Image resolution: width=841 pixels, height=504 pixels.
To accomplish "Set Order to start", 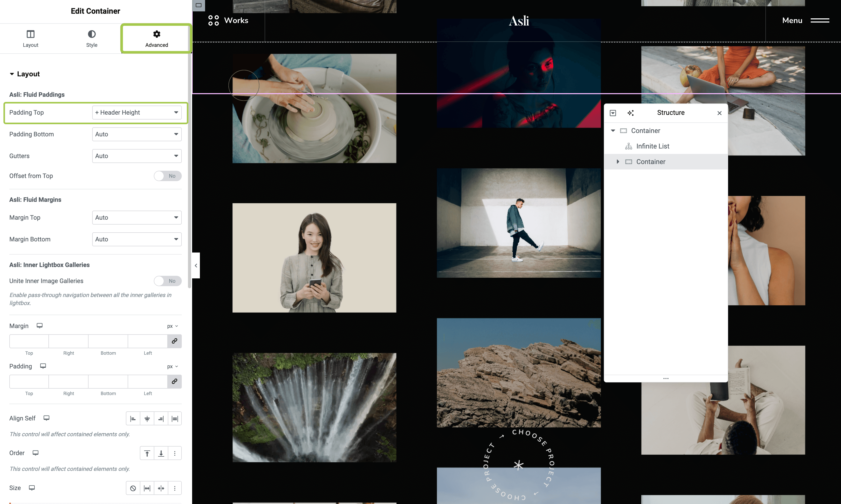I will coord(147,453).
